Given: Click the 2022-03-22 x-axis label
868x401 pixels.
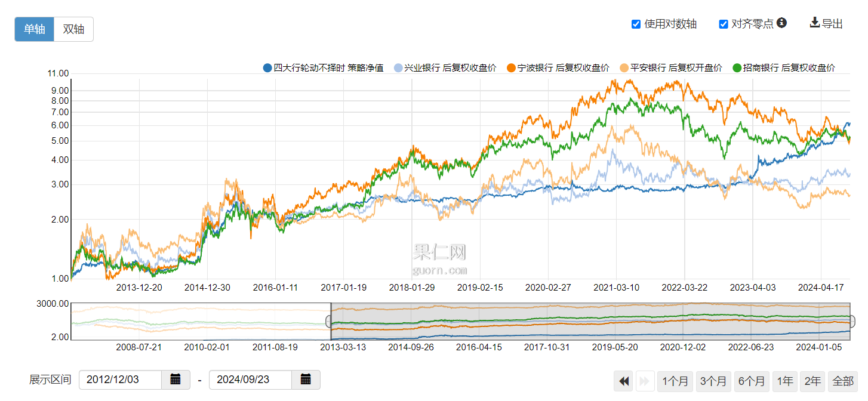Looking at the screenshot, I should coord(684,287).
